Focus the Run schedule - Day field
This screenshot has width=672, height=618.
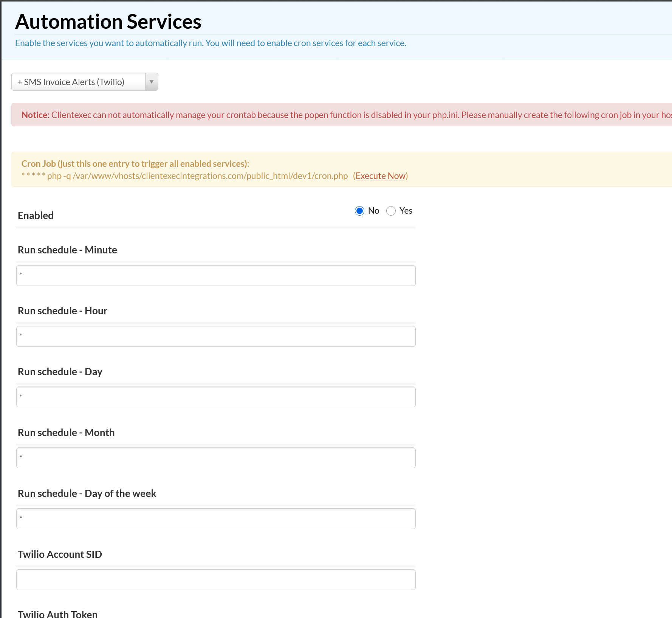[216, 397]
